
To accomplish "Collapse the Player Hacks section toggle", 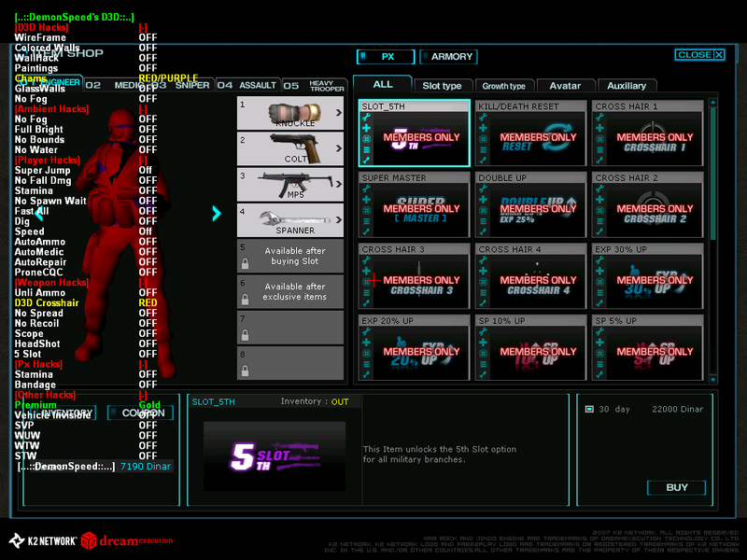I will [x=143, y=160].
